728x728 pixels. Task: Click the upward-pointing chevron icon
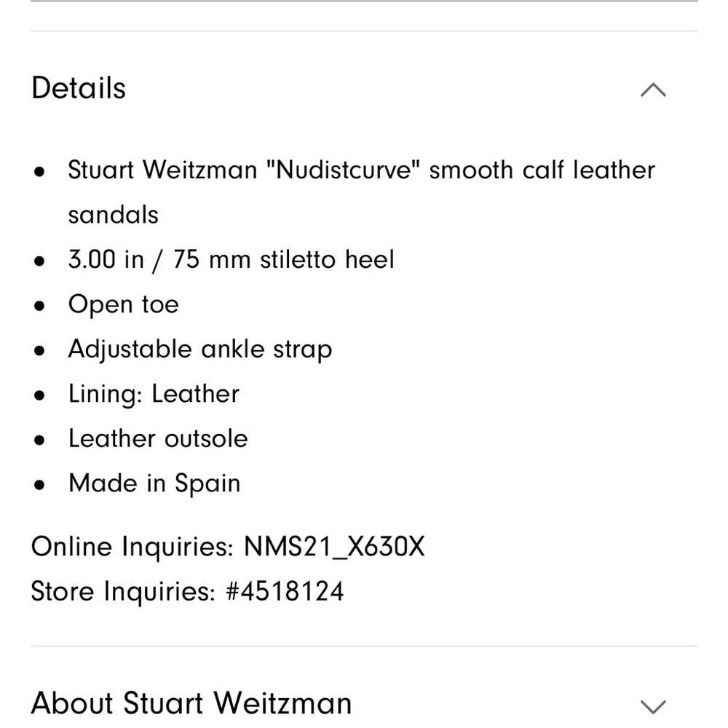pos(653,89)
